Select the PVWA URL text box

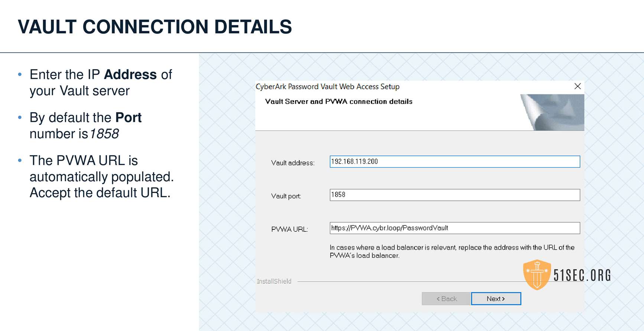455,228
